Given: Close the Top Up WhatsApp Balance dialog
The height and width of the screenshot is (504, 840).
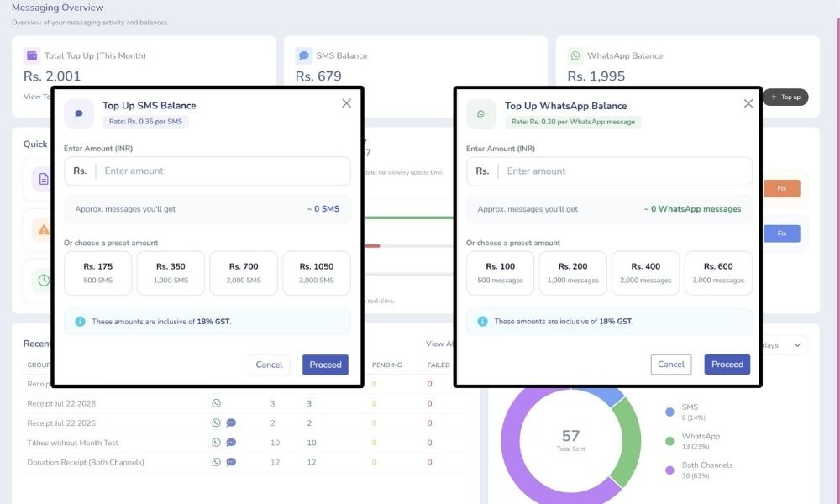Looking at the screenshot, I should tap(748, 103).
